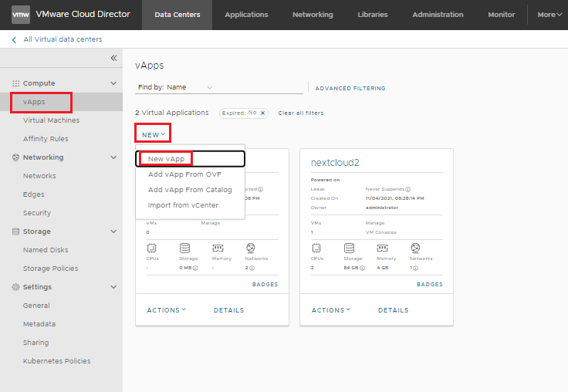The height and width of the screenshot is (392, 568).
Task: Switch to the Monitor tab
Action: 502,15
